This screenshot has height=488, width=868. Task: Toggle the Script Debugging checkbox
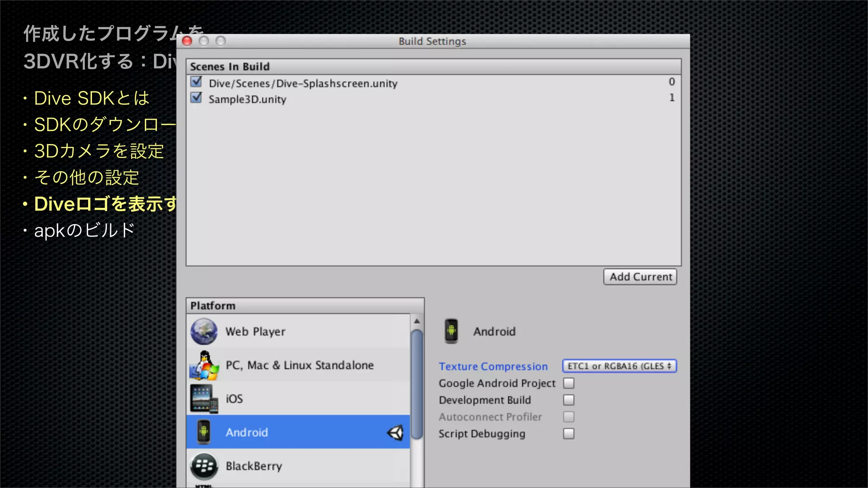click(x=569, y=434)
